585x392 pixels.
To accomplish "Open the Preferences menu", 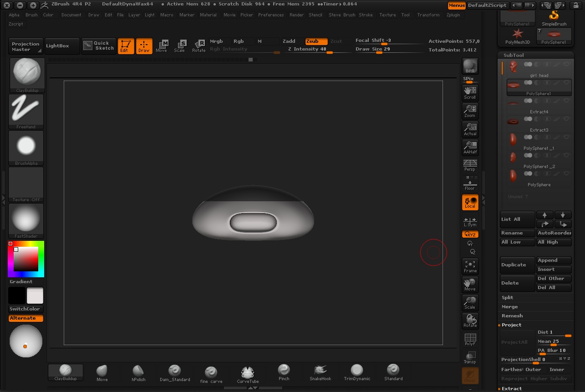I will coord(271,15).
